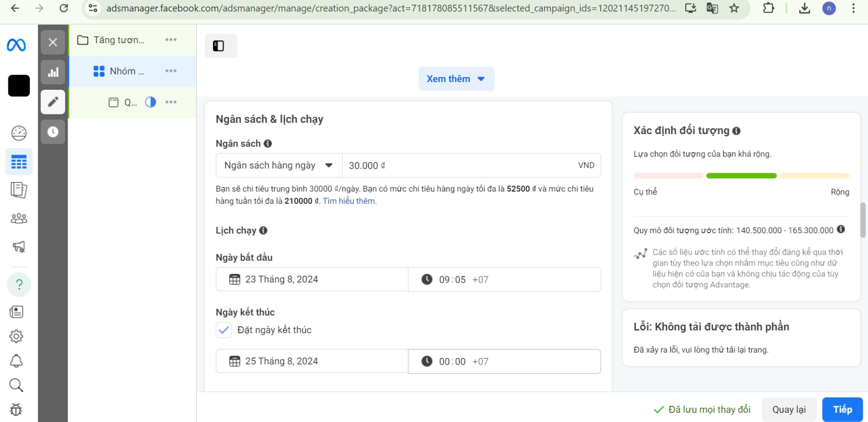Open start date picker 23 Tháng 8, 2024

pos(312,279)
